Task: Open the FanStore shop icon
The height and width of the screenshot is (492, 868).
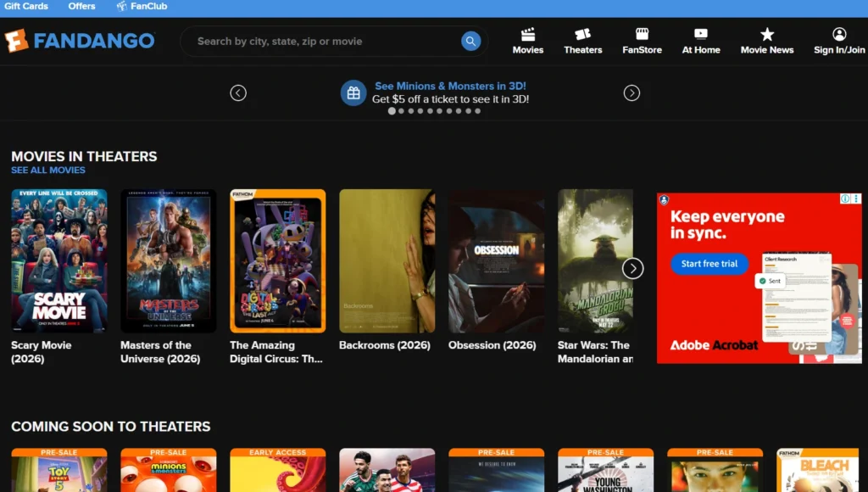Action: pos(642,34)
